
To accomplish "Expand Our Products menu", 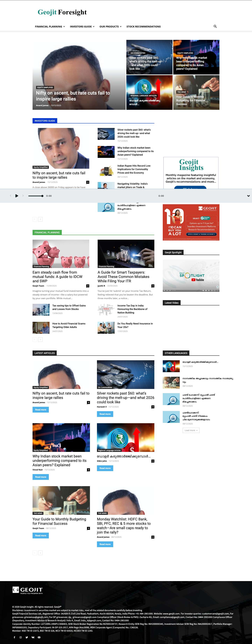I will click(x=110, y=27).
